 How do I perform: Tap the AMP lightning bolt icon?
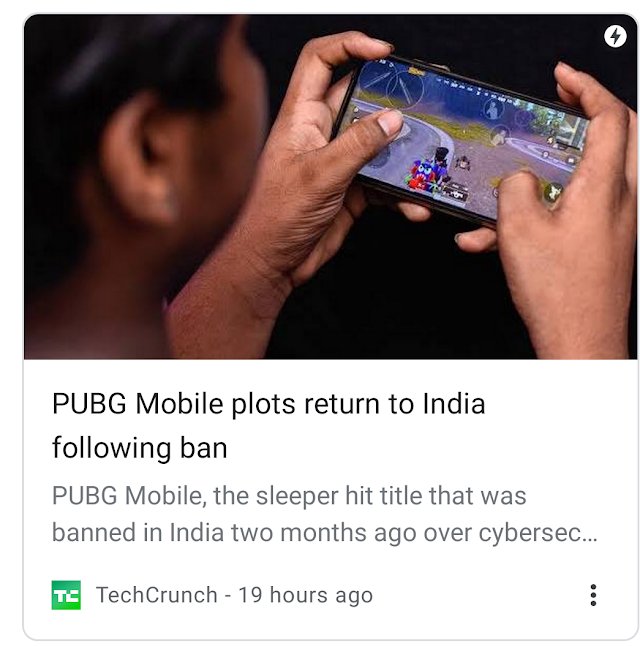tap(615, 36)
